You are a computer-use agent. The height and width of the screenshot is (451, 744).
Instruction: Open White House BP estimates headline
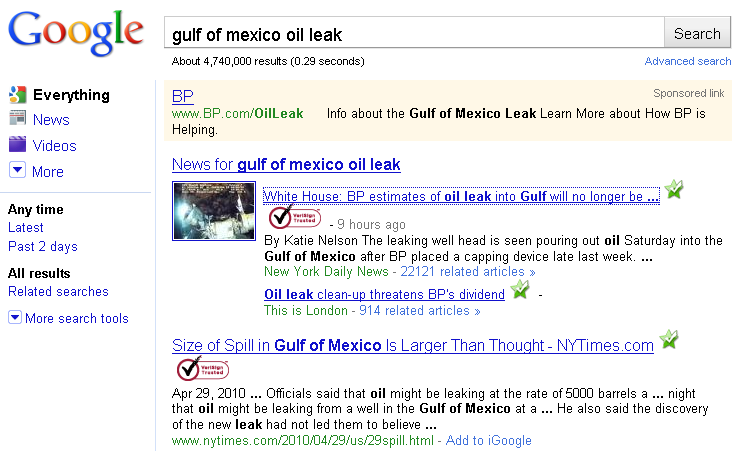click(461, 196)
